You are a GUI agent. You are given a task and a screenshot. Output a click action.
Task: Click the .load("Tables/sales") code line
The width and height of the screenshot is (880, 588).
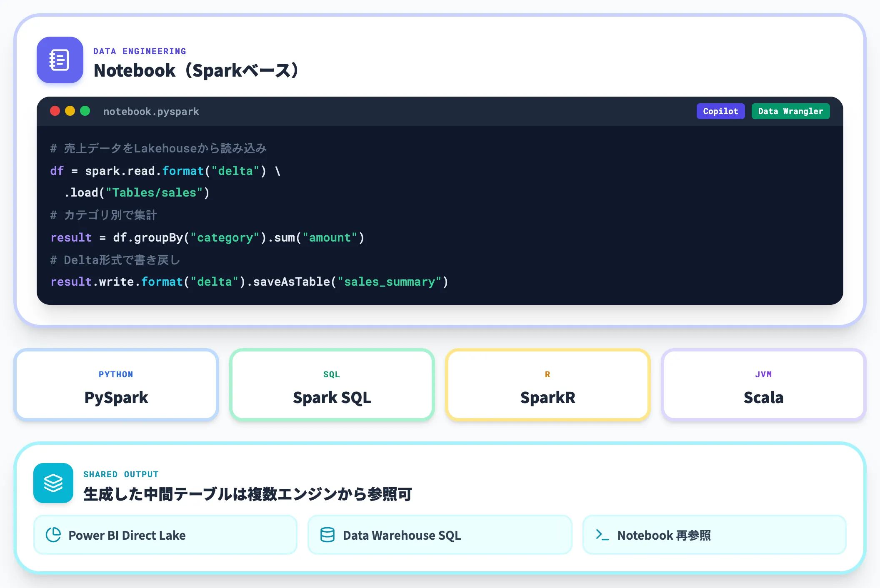click(x=137, y=193)
